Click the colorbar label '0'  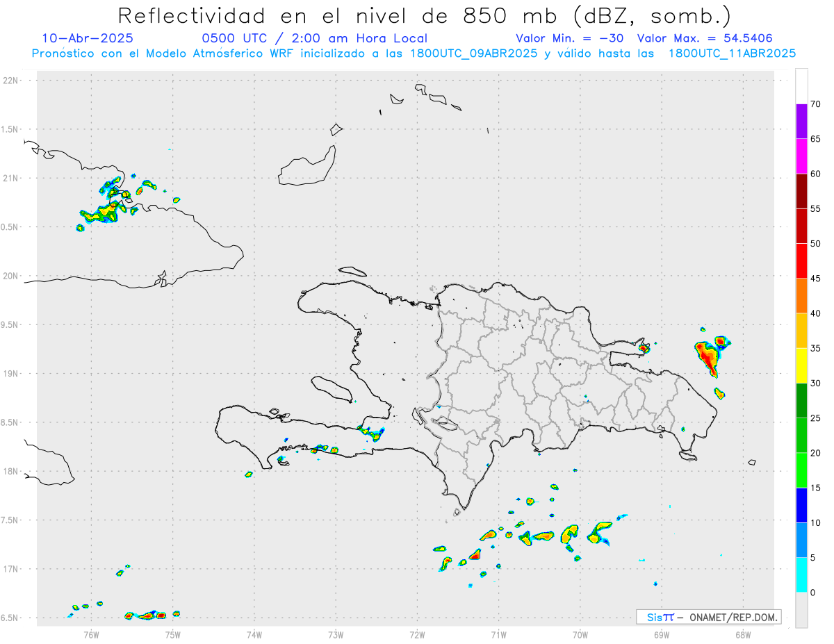click(812, 593)
